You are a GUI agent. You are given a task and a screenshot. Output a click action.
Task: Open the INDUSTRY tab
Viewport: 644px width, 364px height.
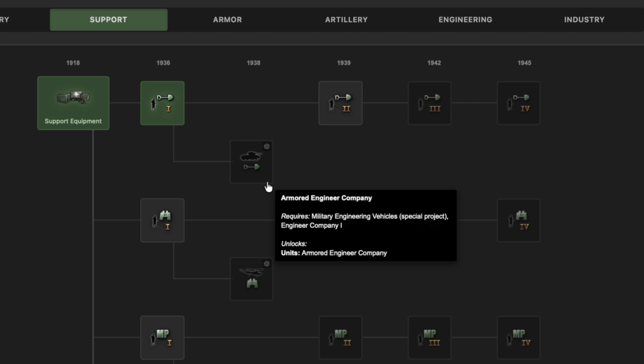[584, 20]
